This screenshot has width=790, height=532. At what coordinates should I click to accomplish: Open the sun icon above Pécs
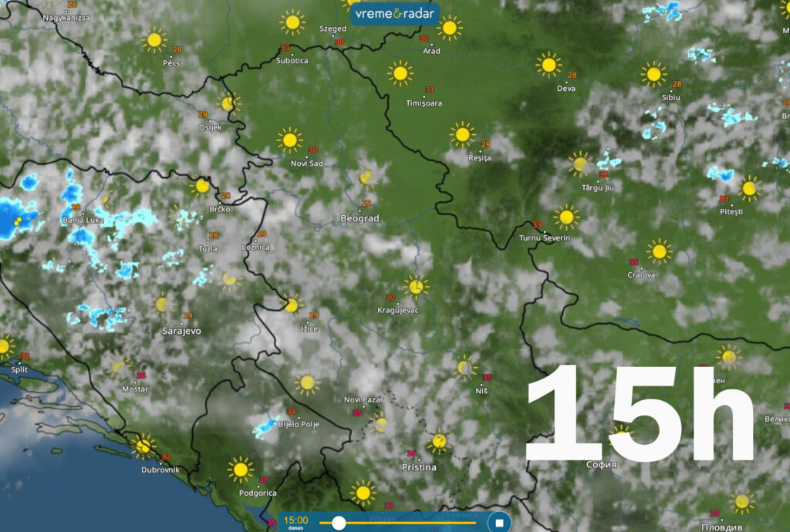coord(154,39)
